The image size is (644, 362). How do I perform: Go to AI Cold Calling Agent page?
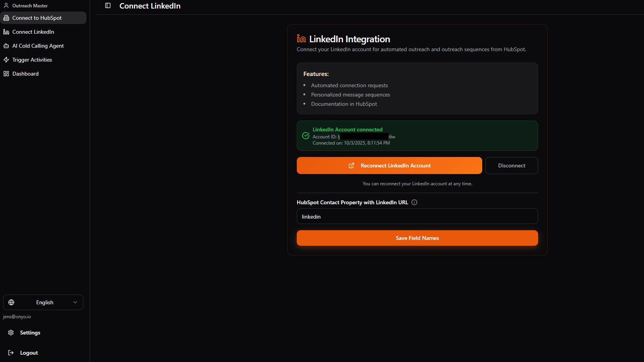[x=38, y=46]
